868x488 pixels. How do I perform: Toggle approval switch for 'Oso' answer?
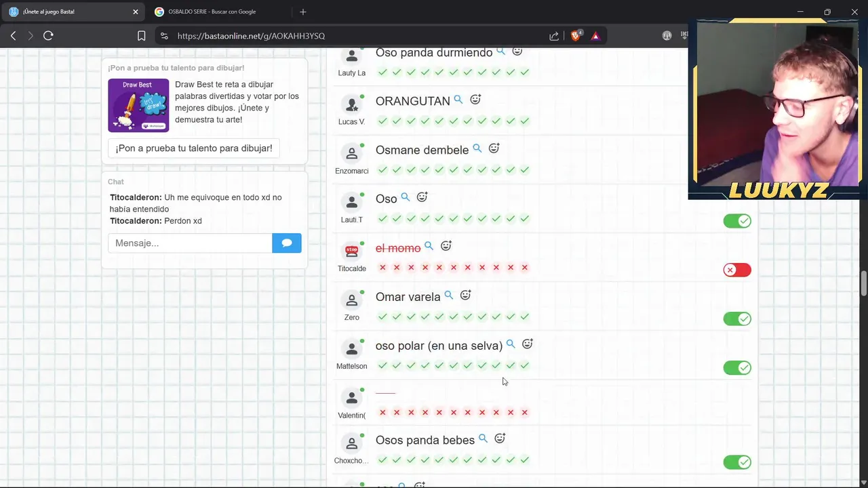click(737, 221)
